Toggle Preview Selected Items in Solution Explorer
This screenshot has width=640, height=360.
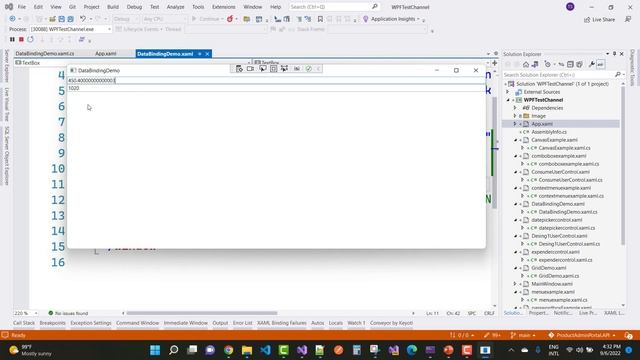coord(600,64)
